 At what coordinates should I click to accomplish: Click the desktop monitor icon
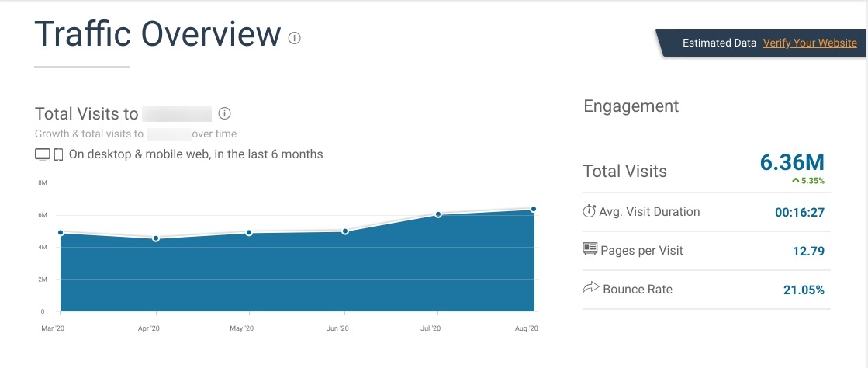click(43, 154)
